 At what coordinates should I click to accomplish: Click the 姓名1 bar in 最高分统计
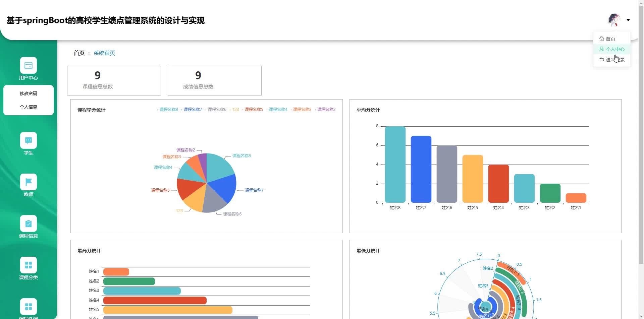pyautogui.click(x=116, y=272)
